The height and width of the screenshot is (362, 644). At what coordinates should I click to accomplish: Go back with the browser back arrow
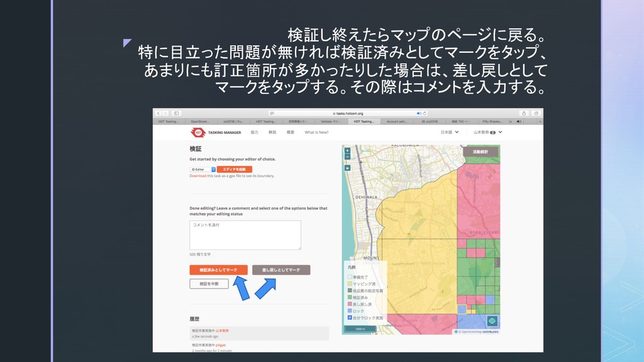click(x=158, y=113)
